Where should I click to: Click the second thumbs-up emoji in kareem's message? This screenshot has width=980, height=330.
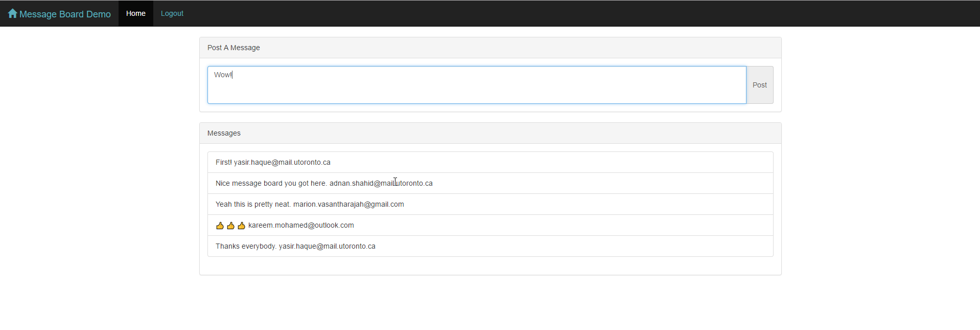click(231, 226)
